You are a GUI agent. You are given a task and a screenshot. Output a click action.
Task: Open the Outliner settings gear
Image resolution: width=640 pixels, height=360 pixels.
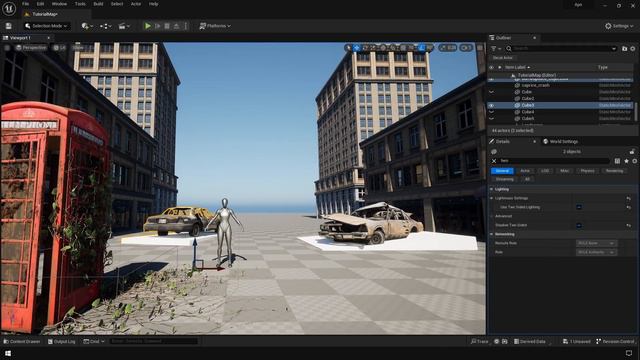(633, 48)
